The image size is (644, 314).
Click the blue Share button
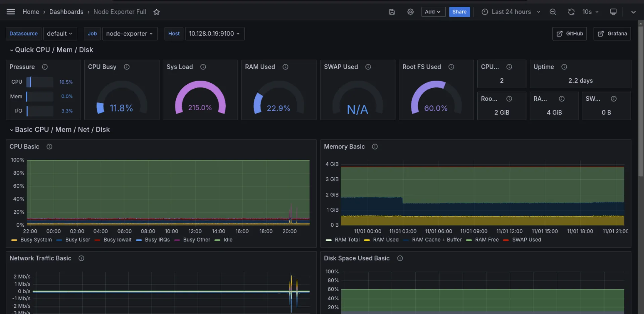[459, 12]
